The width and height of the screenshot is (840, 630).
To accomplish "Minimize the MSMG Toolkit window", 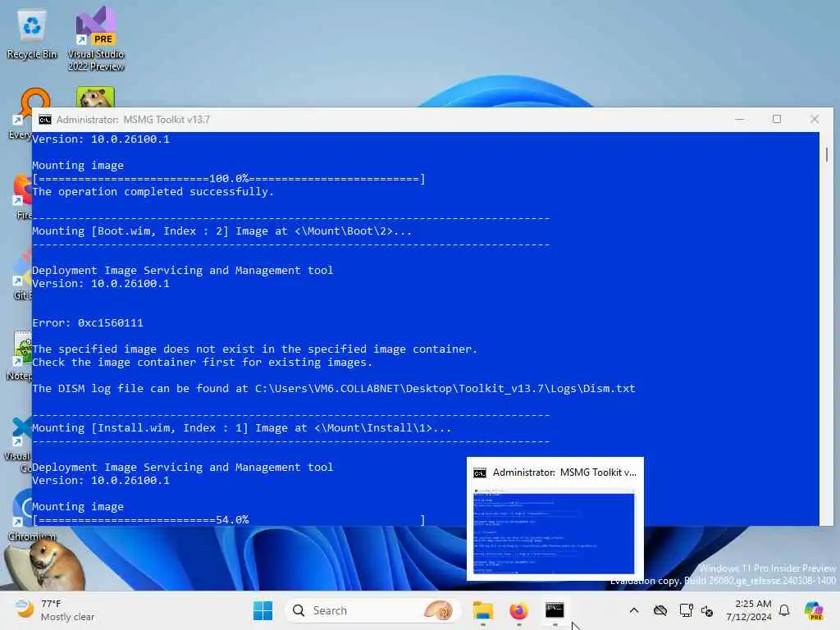I will click(x=740, y=119).
